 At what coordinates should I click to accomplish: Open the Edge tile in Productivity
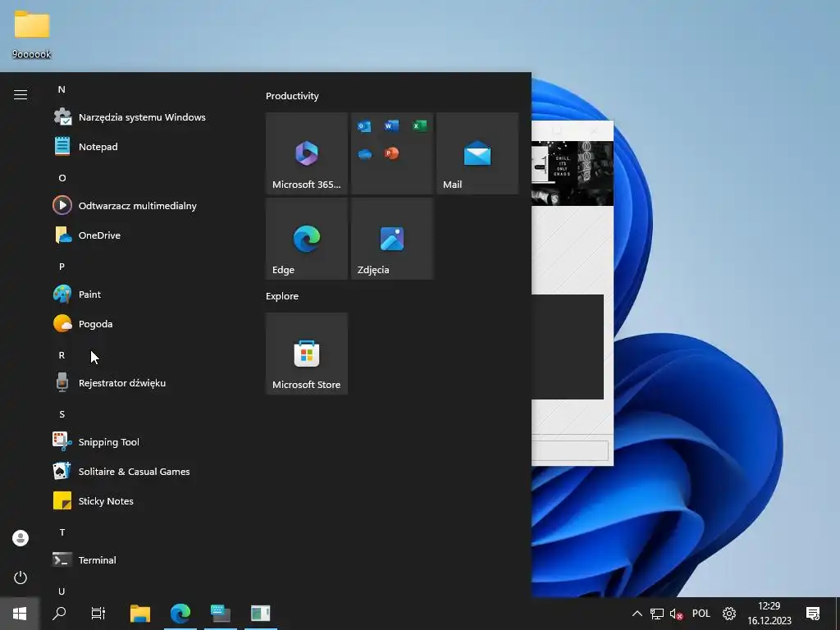(x=307, y=239)
